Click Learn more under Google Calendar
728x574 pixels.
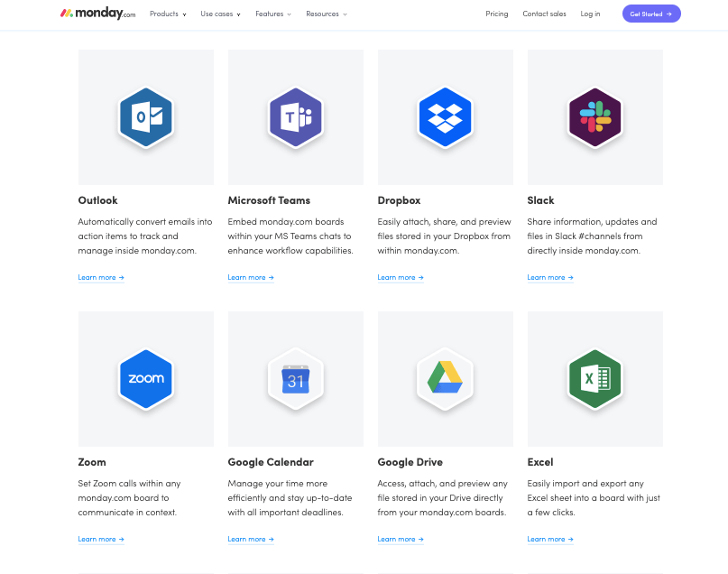251,539
